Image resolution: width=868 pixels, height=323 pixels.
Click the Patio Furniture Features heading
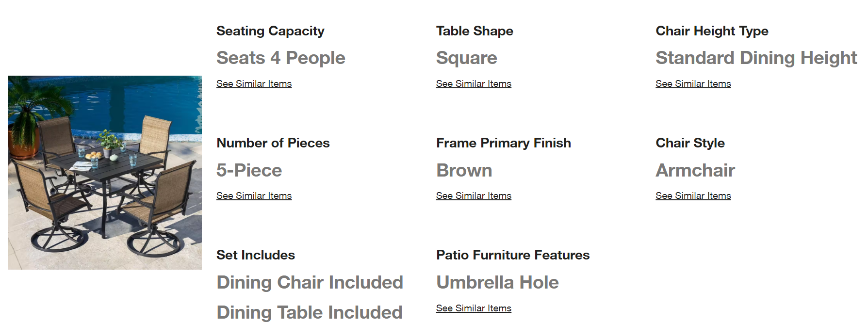(x=513, y=255)
